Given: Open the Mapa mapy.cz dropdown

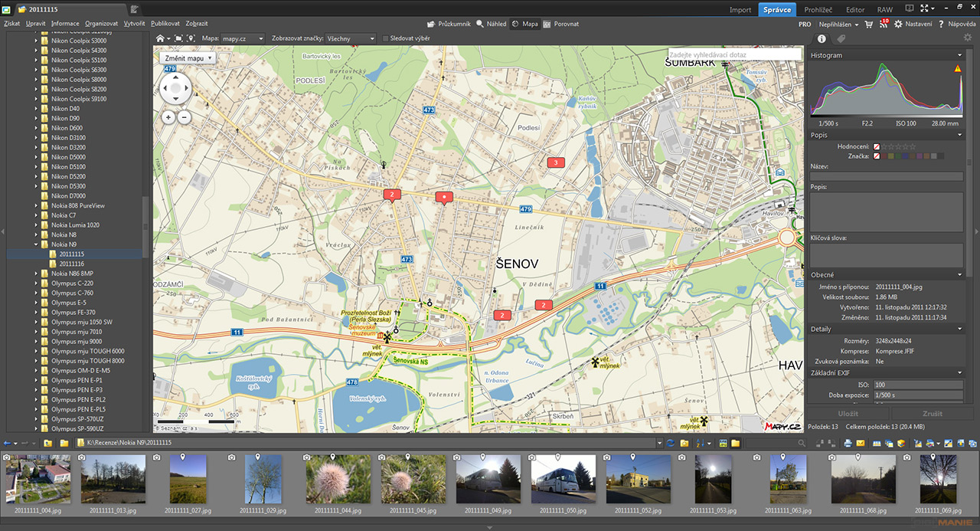Looking at the screenshot, I should [243, 38].
